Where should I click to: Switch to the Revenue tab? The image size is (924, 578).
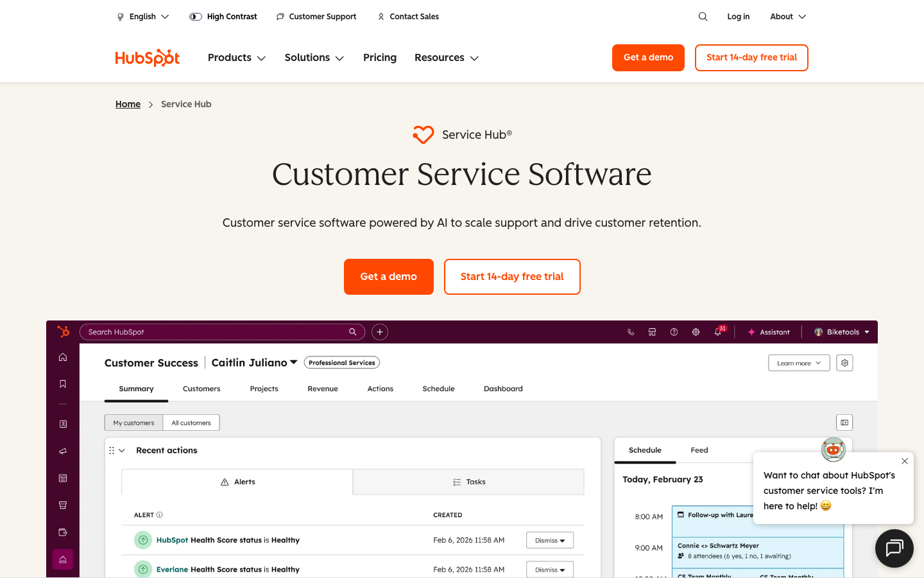click(323, 389)
